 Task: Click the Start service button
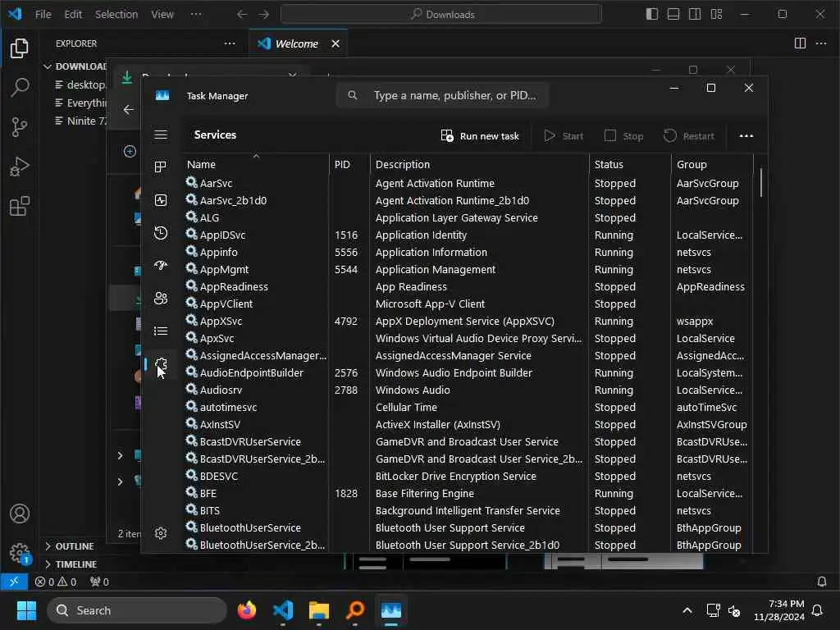(x=564, y=136)
